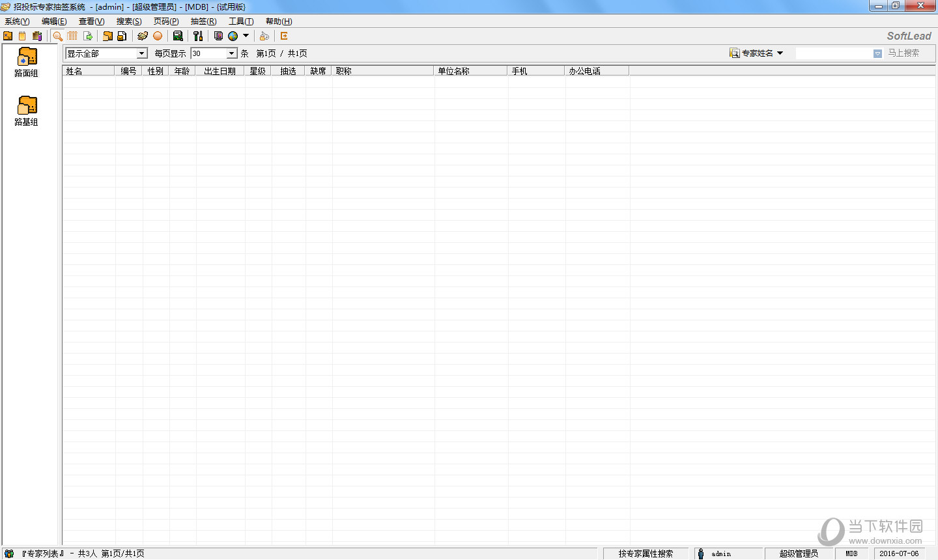Viewport: 938px width, 560px height.
Task: Click the 专家姓名 search field icon
Action: (735, 53)
